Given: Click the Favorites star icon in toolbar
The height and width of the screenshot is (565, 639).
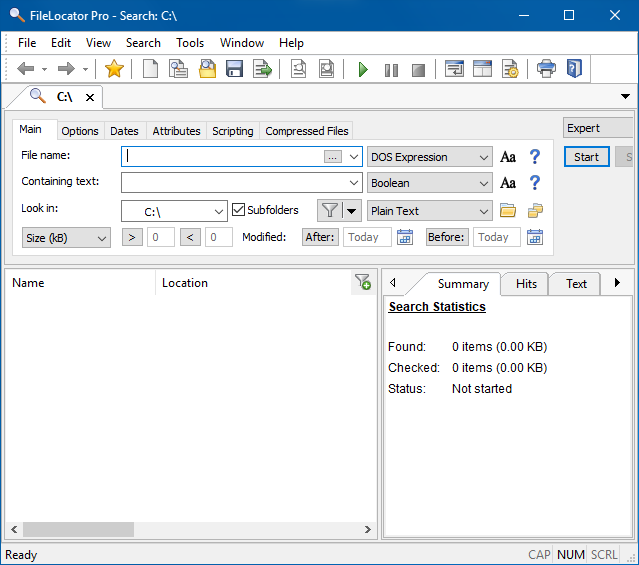Looking at the screenshot, I should tap(114, 69).
